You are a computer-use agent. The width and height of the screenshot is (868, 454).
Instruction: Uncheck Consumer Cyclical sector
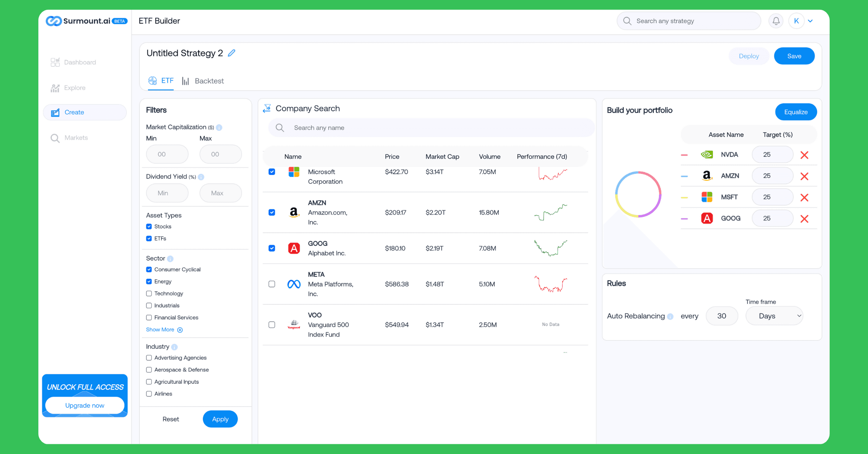click(149, 270)
